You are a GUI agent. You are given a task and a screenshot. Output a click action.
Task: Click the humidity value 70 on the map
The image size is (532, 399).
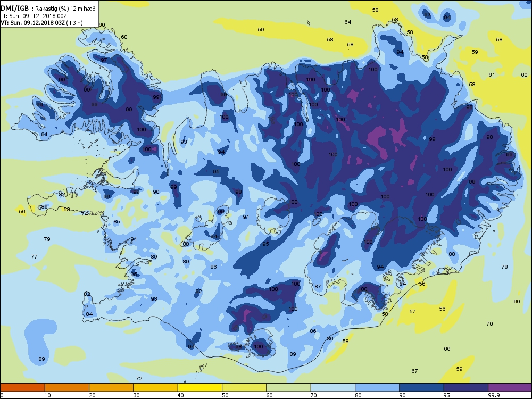(x=489, y=323)
